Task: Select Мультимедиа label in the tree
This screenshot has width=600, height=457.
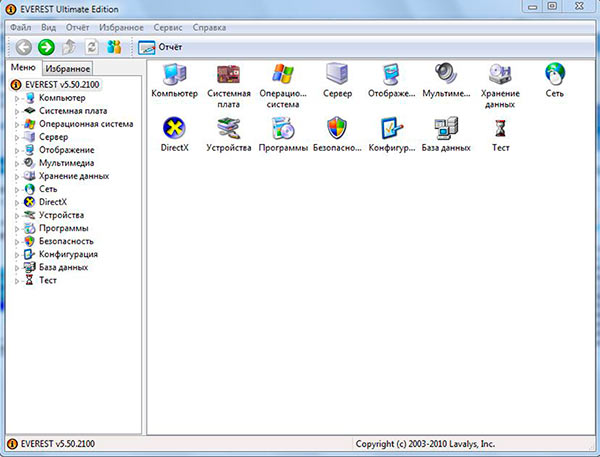Action: point(66,163)
